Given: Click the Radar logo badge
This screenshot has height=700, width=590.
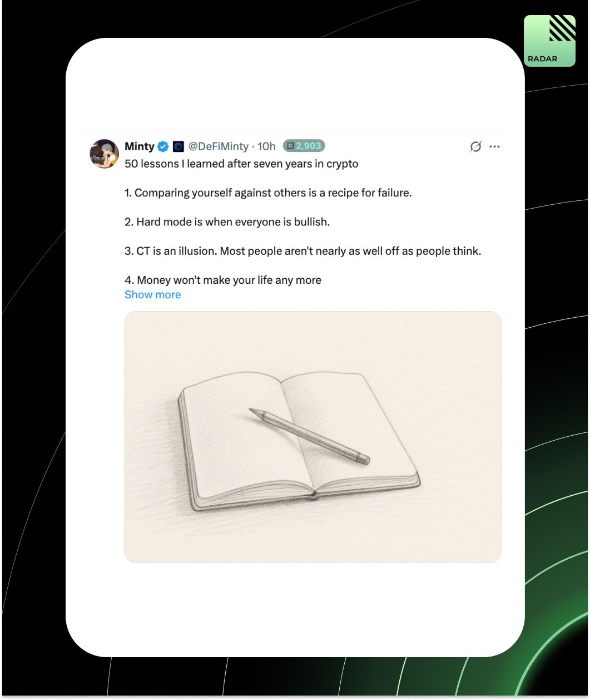Looking at the screenshot, I should (x=549, y=41).
